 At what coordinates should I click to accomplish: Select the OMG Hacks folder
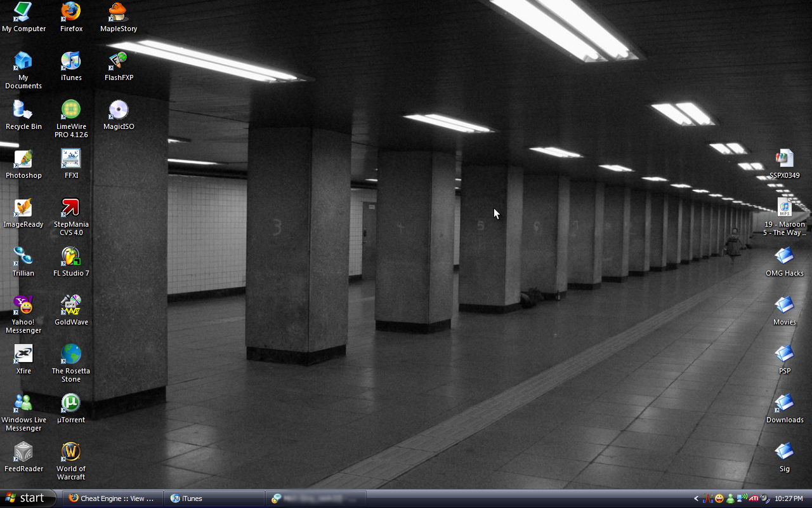(785, 262)
